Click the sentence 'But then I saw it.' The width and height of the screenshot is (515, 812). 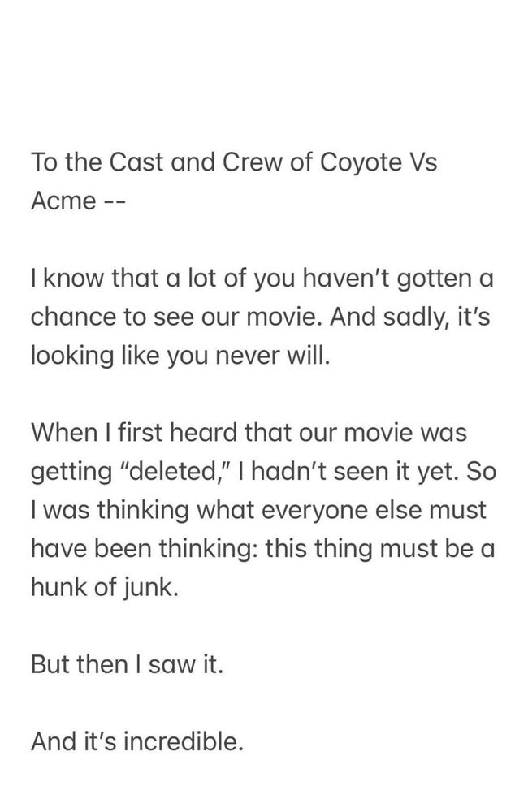(126, 664)
